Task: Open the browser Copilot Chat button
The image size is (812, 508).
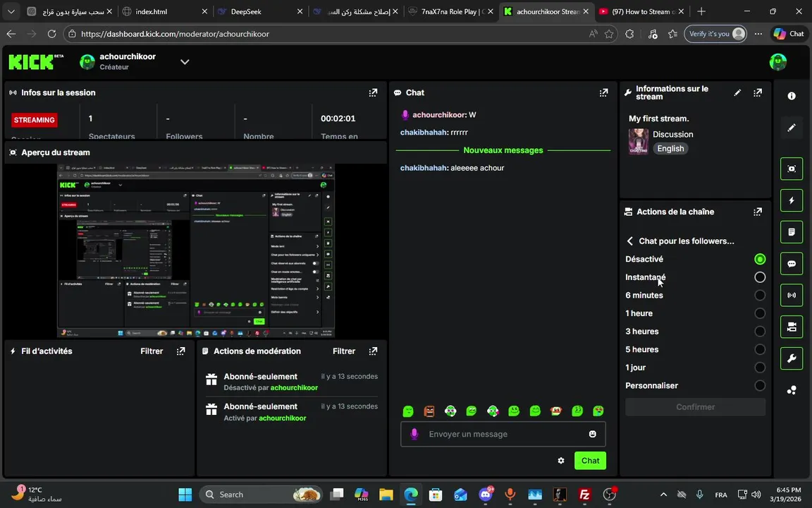Action: pos(789,34)
